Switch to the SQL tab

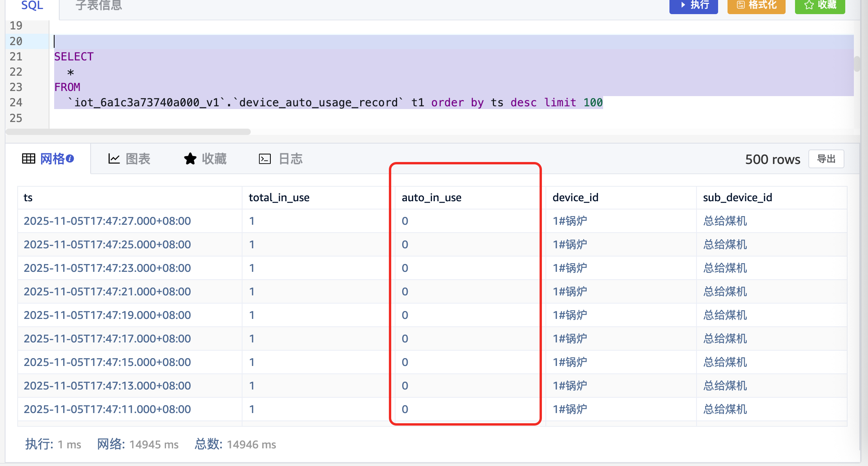32,5
